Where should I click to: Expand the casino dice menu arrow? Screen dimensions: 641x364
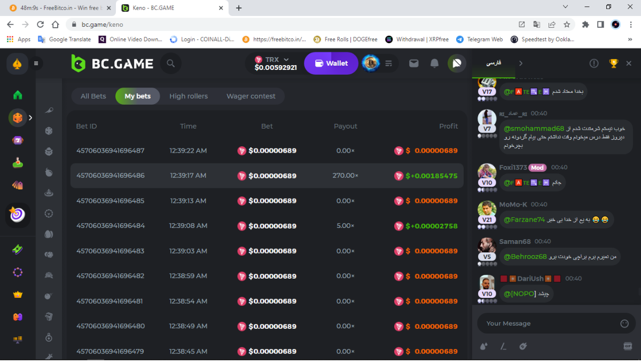[30, 118]
